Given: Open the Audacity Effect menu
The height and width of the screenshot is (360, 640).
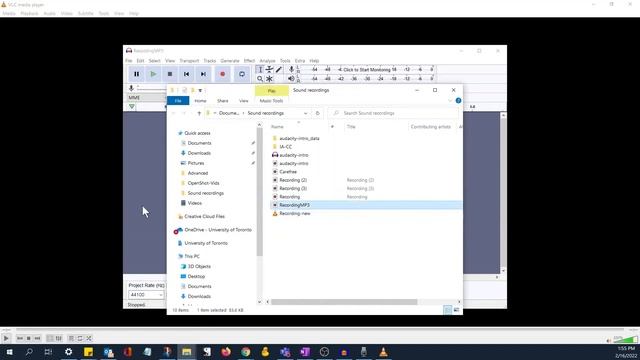Looking at the screenshot, I should [x=249, y=61].
